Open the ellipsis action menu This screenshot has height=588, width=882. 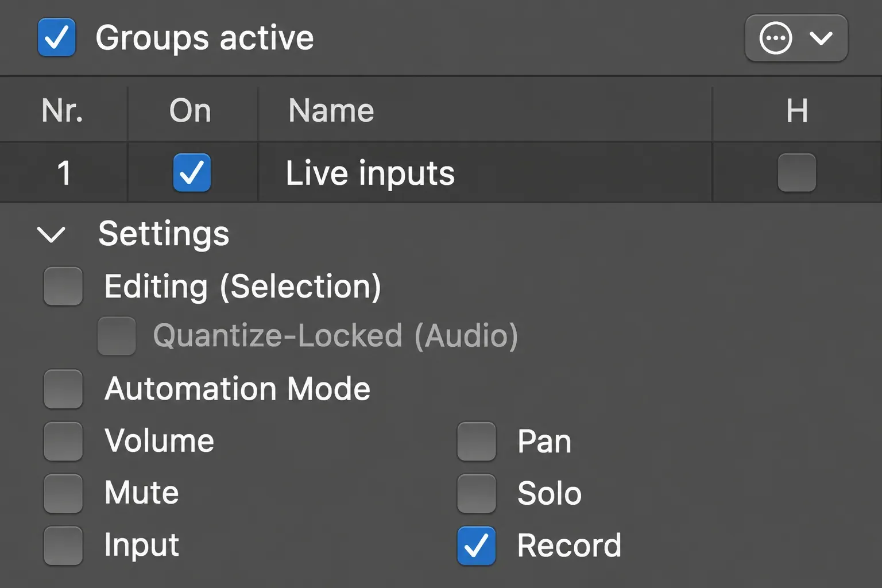pos(796,38)
